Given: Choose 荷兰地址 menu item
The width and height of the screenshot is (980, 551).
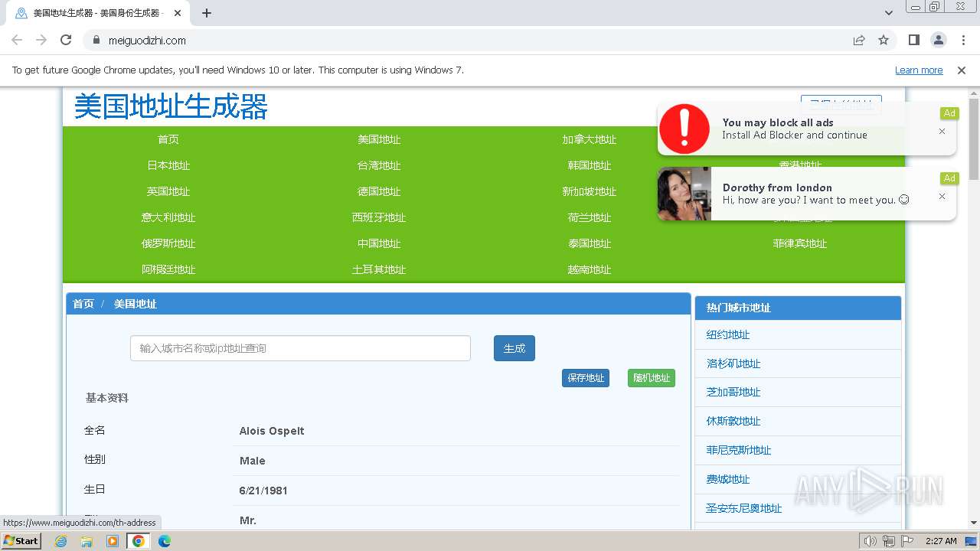Looking at the screenshot, I should 590,217.
